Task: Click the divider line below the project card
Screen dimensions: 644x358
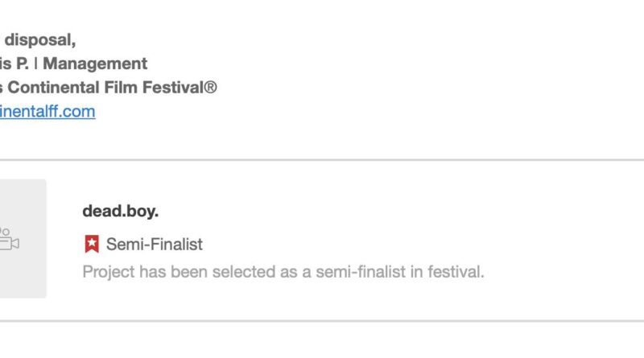Action: point(322,320)
